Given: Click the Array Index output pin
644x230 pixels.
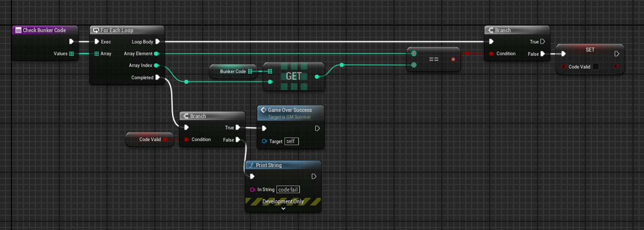Looking at the screenshot, I should coord(157,66).
